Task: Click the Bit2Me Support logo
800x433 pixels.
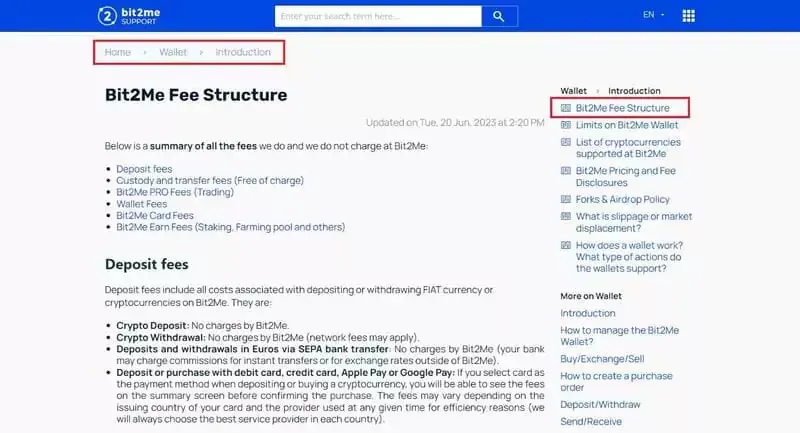Action: coord(129,16)
